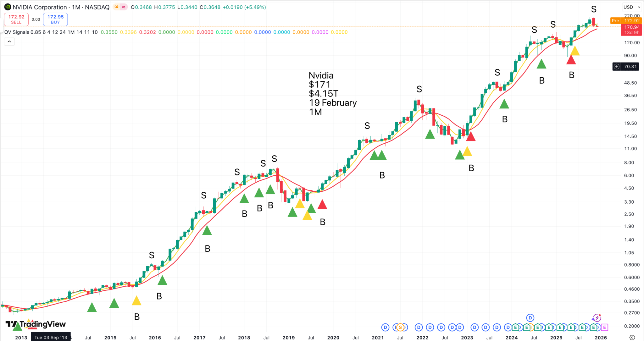Click the NVIDIA Corporation symbol title

40,7
